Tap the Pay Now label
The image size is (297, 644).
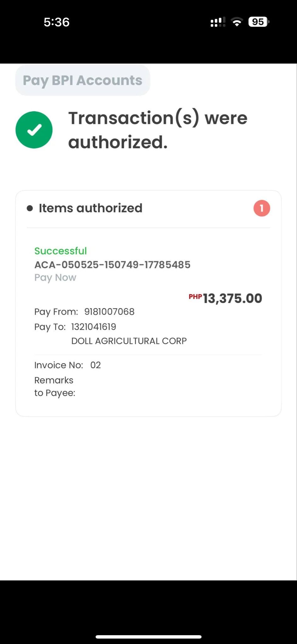[x=55, y=278]
